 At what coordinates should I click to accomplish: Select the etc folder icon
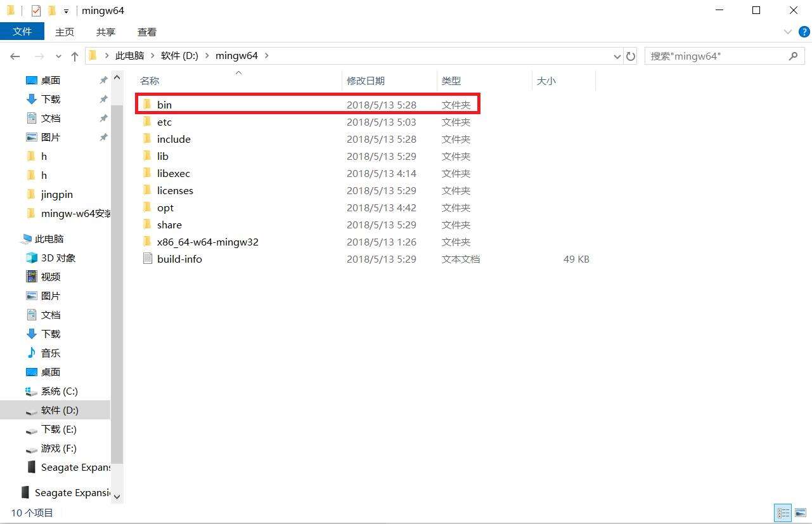coord(148,122)
